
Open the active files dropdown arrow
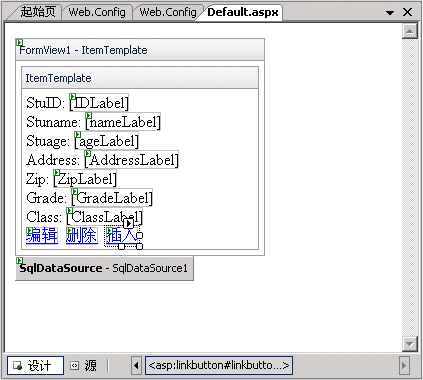[x=390, y=13]
